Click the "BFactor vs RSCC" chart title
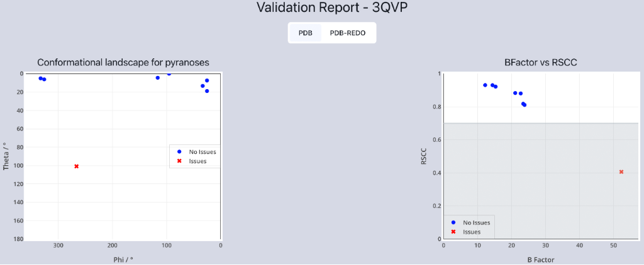Screen dimensions: 644x265 (541, 62)
